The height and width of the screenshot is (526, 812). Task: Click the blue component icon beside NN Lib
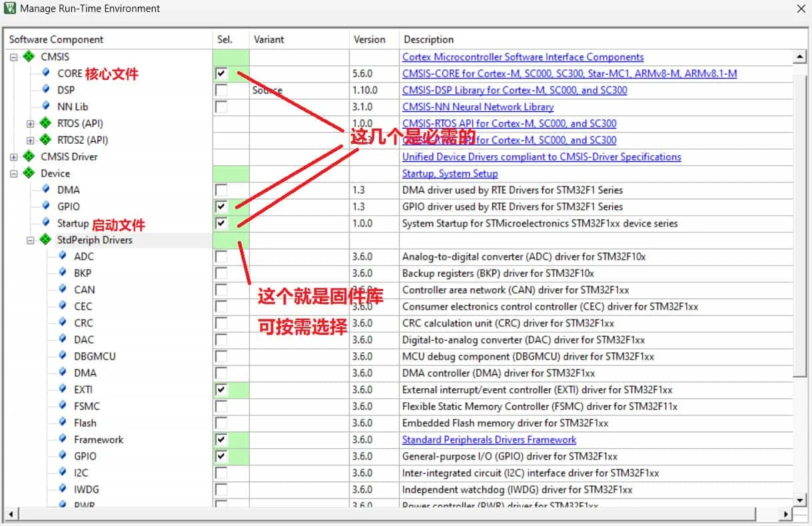tap(46, 107)
